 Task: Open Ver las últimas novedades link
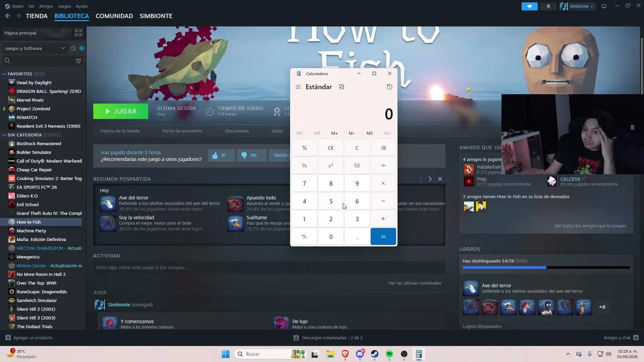(x=415, y=283)
